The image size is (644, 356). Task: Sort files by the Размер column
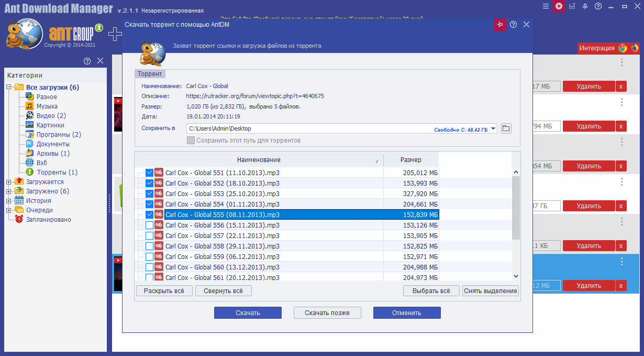pyautogui.click(x=411, y=160)
